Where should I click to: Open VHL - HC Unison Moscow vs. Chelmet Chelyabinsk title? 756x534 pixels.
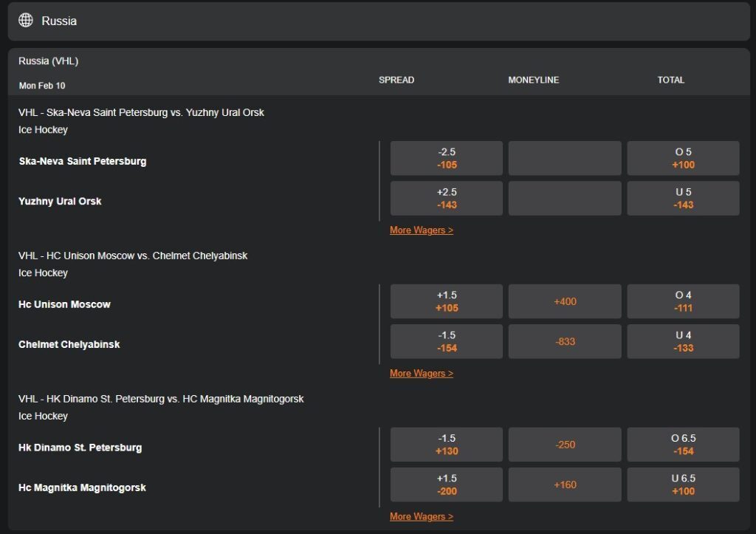point(133,256)
